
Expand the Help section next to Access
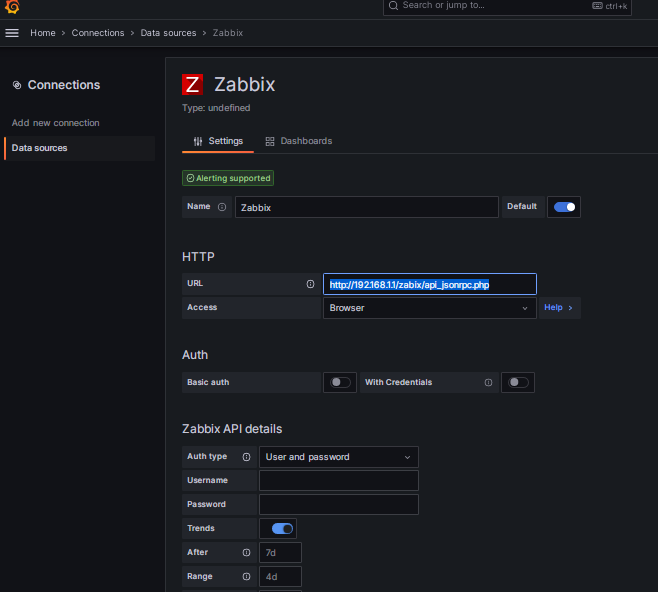coord(559,308)
